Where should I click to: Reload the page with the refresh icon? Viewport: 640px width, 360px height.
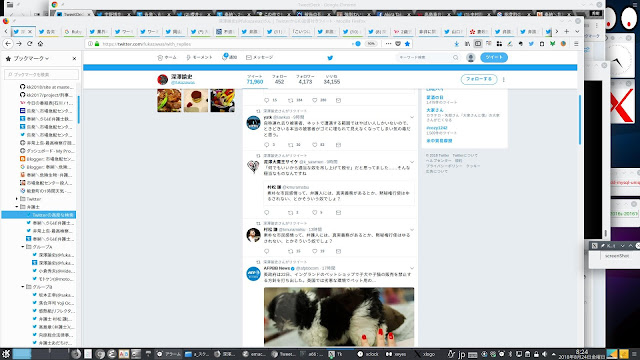29,44
